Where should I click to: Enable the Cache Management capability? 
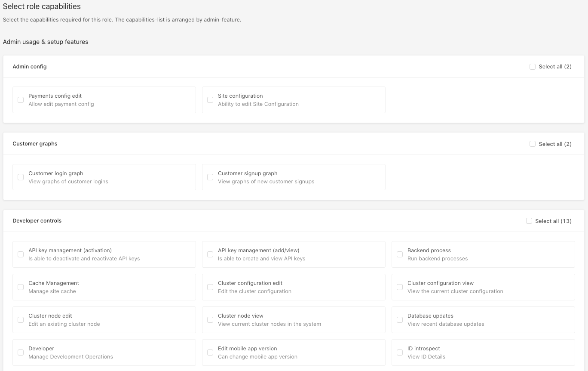pos(21,287)
